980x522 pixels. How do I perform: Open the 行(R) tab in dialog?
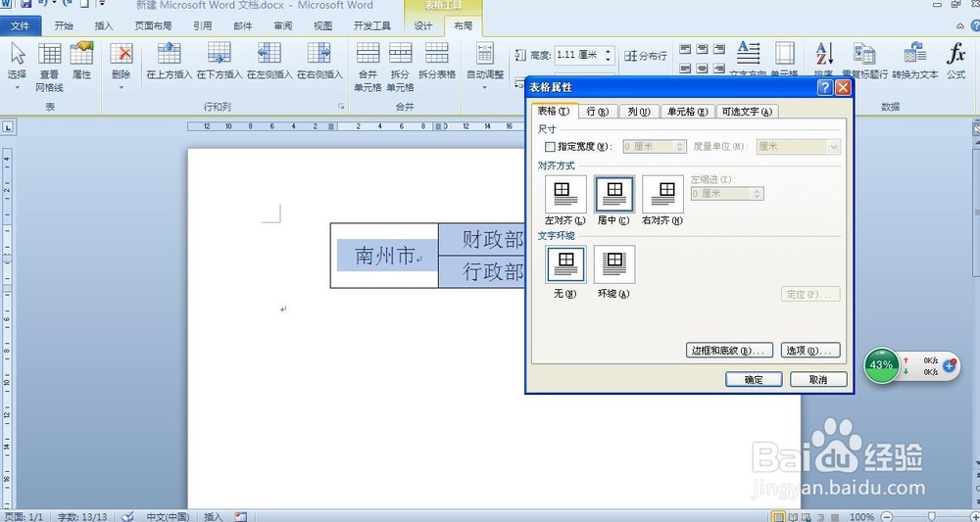click(598, 111)
